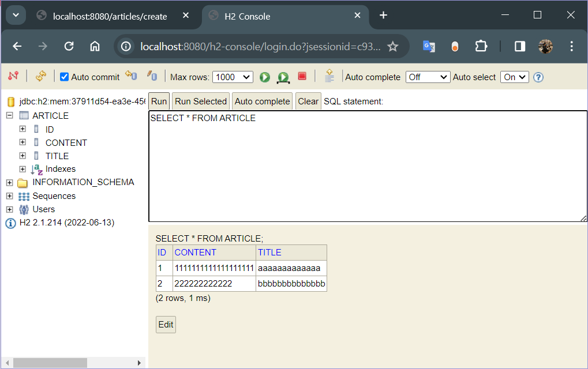Click the Edit button below results
588x369 pixels.
(166, 325)
